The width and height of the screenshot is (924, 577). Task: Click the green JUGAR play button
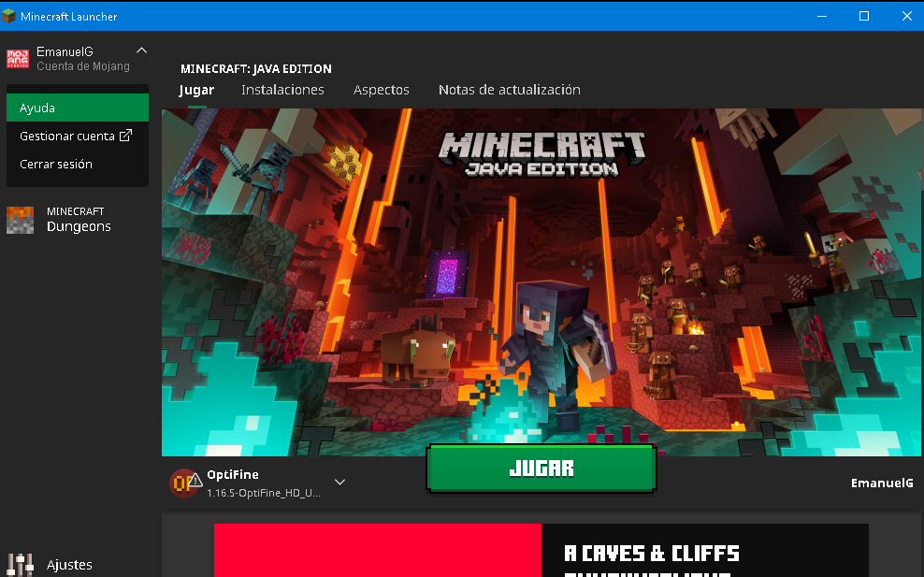pyautogui.click(x=541, y=469)
